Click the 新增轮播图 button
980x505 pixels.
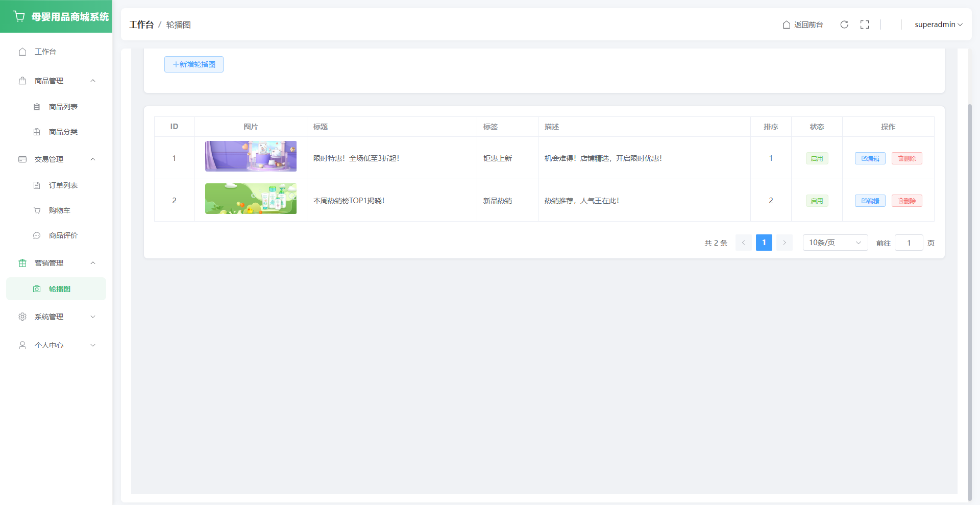(x=194, y=64)
